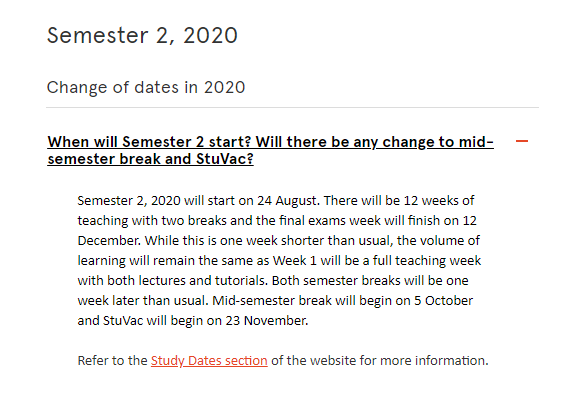Image resolution: width=581 pixels, height=395 pixels.
Task: Collapse the question using the red minus icon
Action: click(x=522, y=141)
